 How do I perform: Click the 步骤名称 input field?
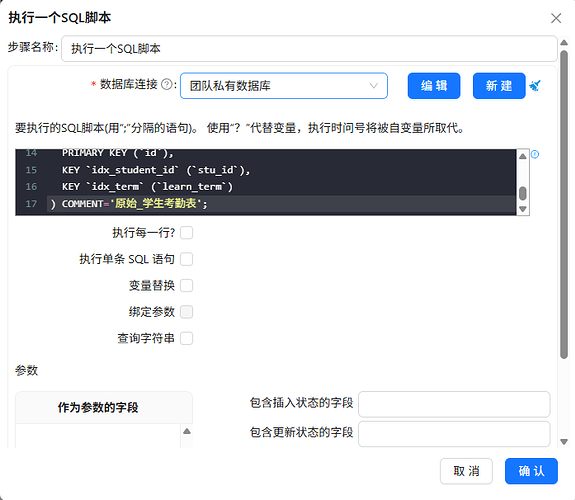[309, 48]
